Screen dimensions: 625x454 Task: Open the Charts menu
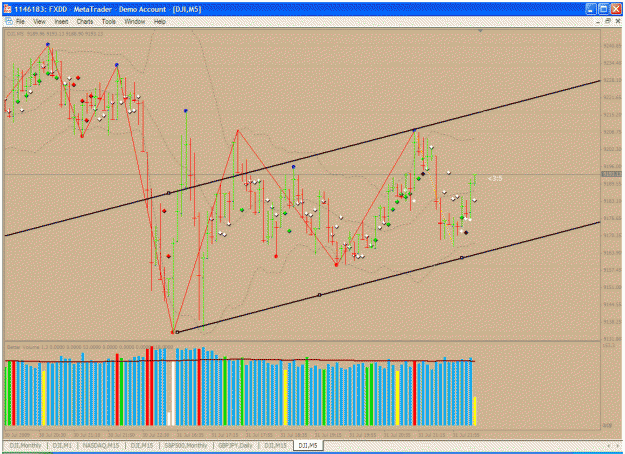click(x=85, y=22)
